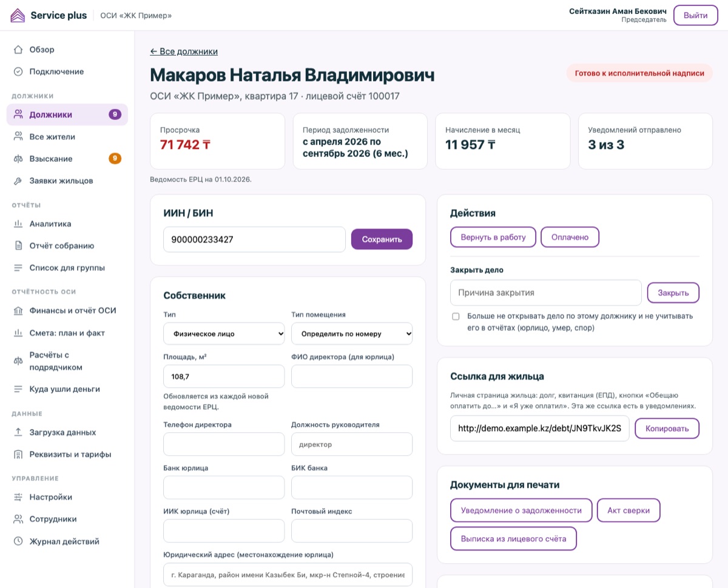Click the Юридический адрес field
The width and height of the screenshot is (728, 588).
[288, 574]
